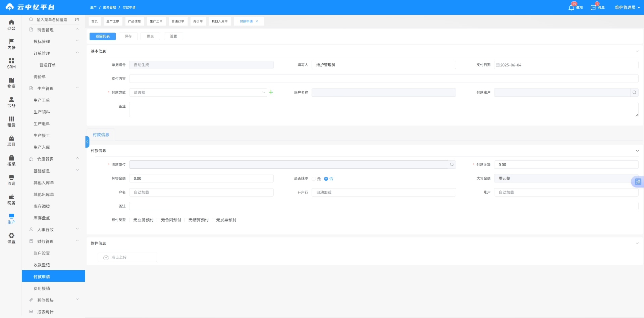Click the 点击上传 upload button
This screenshot has width=644, height=318.
[x=127, y=257]
